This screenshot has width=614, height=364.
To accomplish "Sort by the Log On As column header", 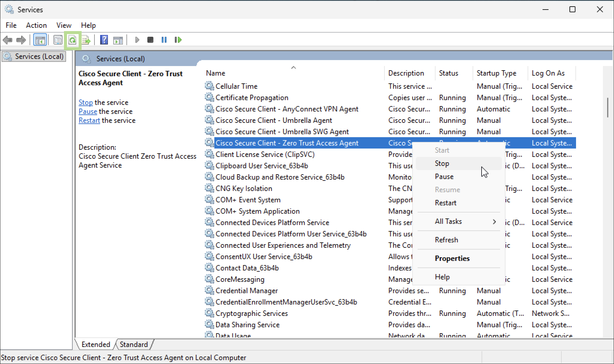I will 552,73.
